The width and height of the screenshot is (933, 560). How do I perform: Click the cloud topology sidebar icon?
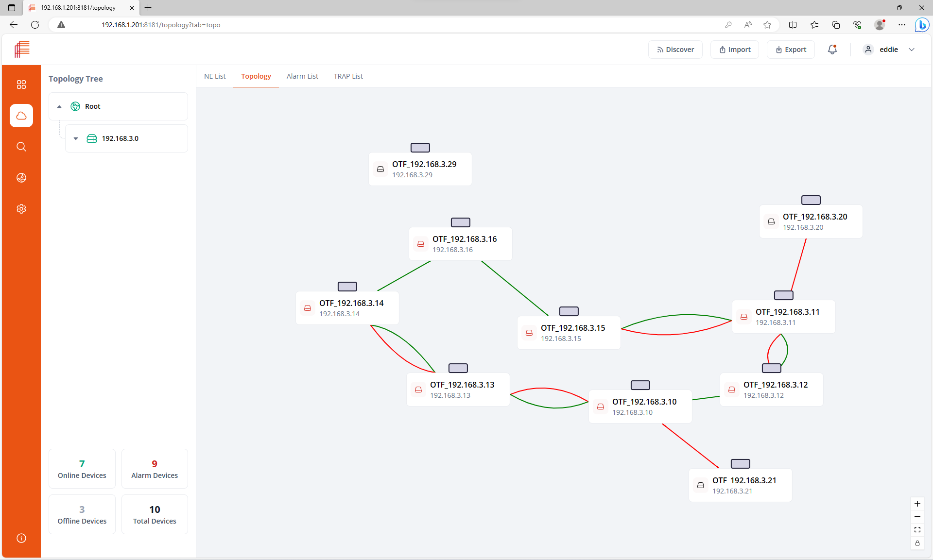pyautogui.click(x=21, y=116)
